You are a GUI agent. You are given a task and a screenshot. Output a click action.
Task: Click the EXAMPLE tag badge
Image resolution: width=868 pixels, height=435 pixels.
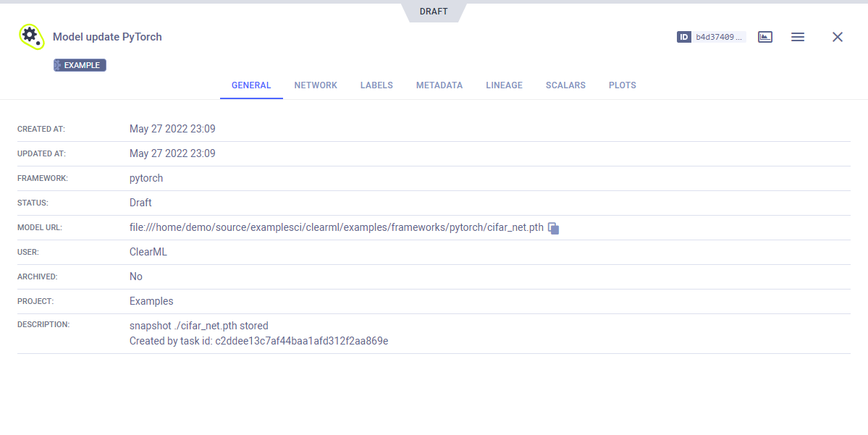pos(80,65)
